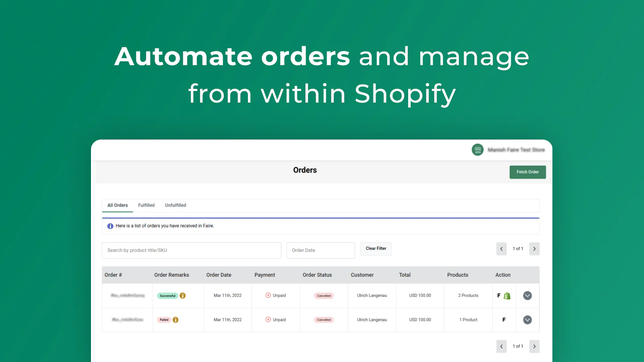Click the info icon beside Failed remark
The height and width of the screenshot is (362, 644).
click(x=175, y=320)
